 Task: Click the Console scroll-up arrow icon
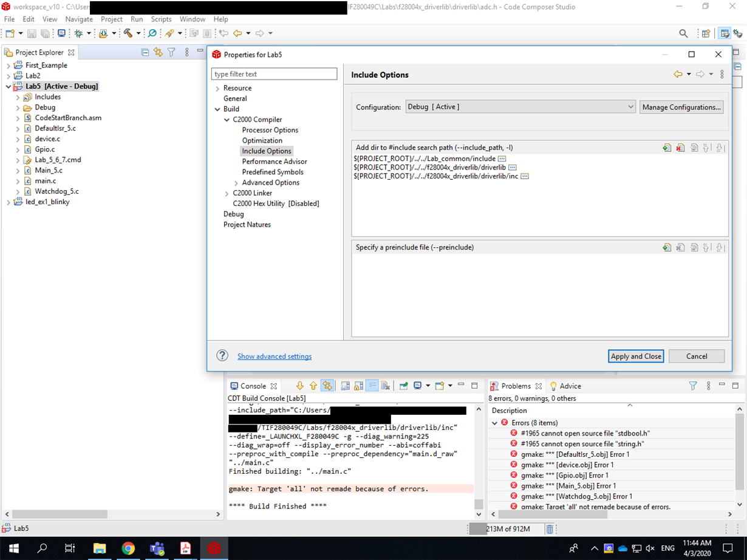pos(313,386)
